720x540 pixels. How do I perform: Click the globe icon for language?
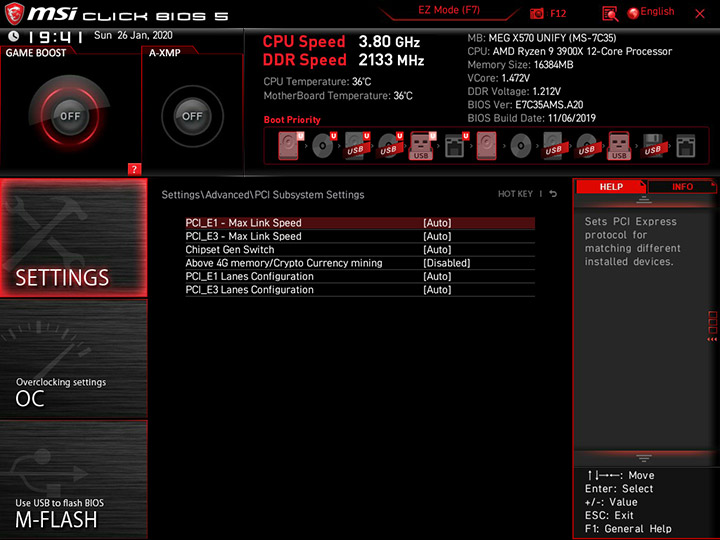633,14
